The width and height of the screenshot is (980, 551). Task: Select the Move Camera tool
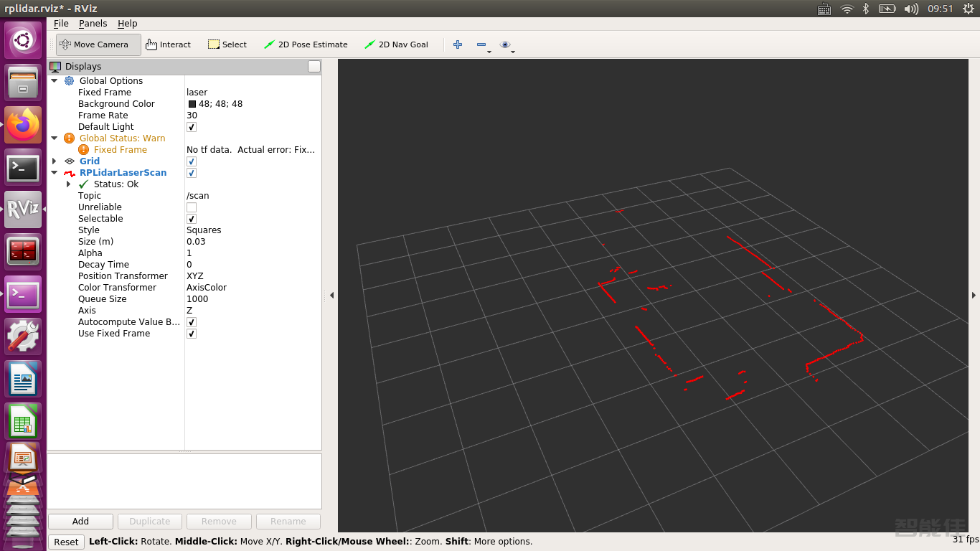[x=94, y=44]
